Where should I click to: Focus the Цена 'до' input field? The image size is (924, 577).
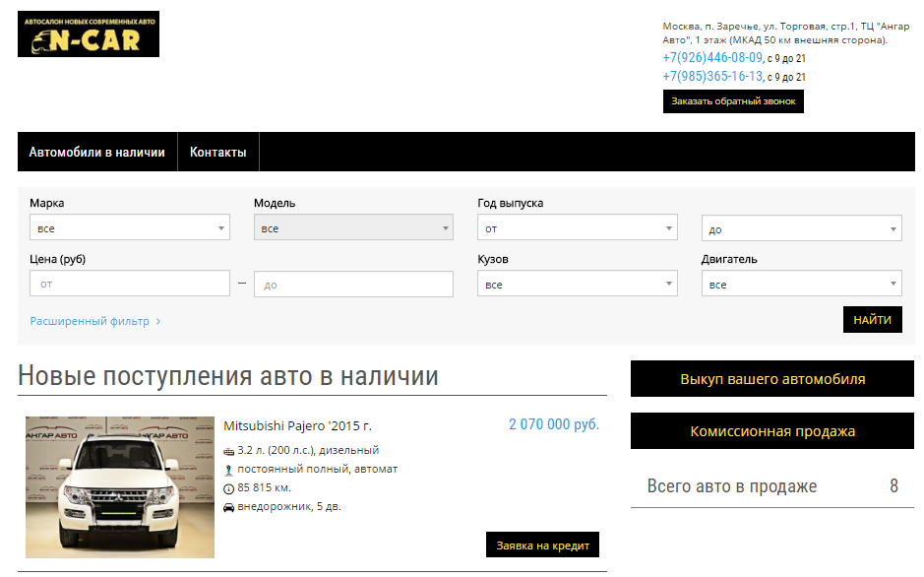click(x=353, y=285)
